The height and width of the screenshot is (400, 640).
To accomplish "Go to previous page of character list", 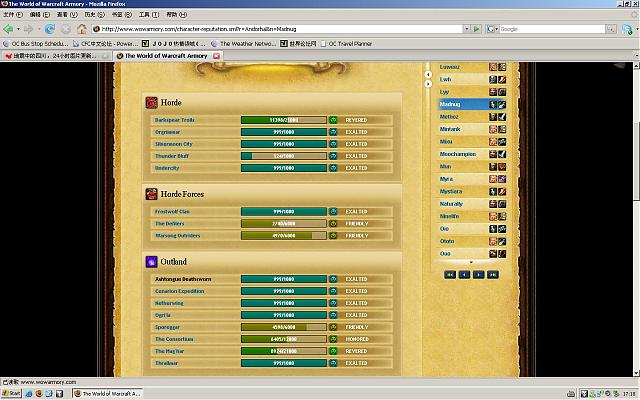I will point(464,275).
